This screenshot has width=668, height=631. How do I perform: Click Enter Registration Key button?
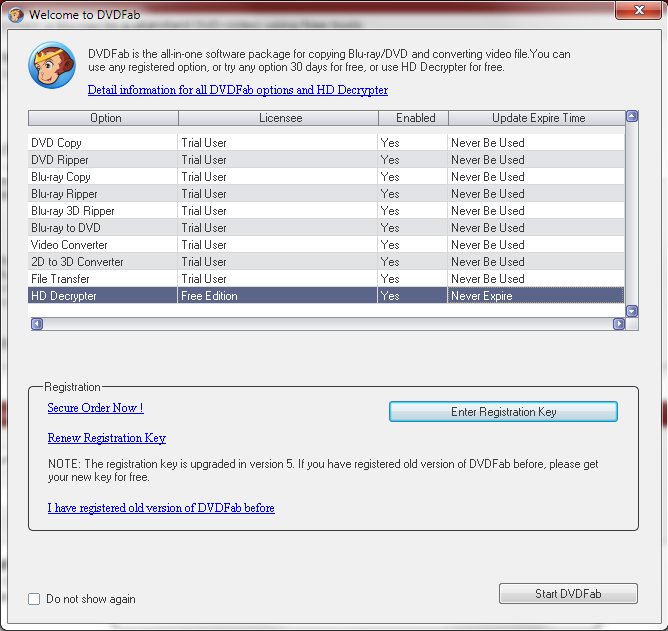tap(503, 412)
